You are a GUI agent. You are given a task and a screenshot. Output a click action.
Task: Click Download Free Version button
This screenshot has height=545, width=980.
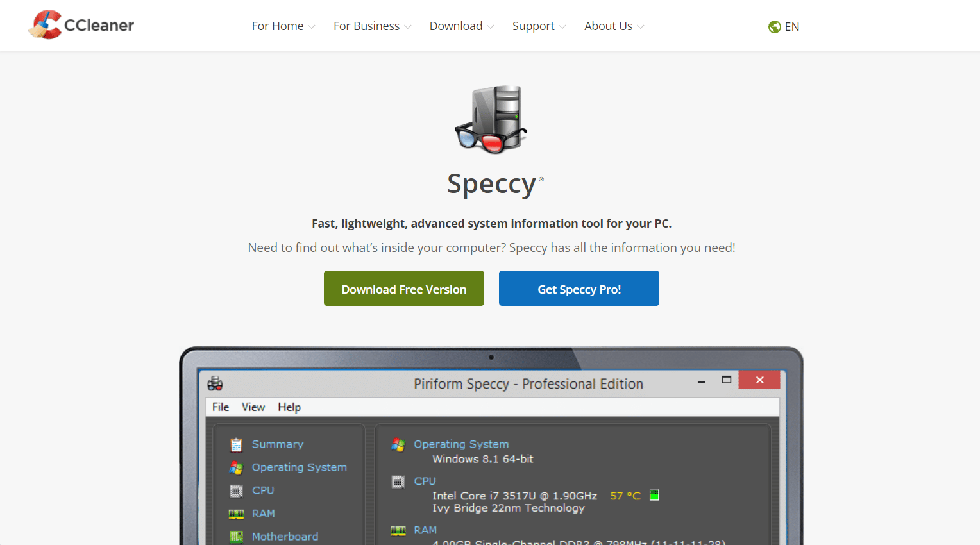(x=404, y=289)
